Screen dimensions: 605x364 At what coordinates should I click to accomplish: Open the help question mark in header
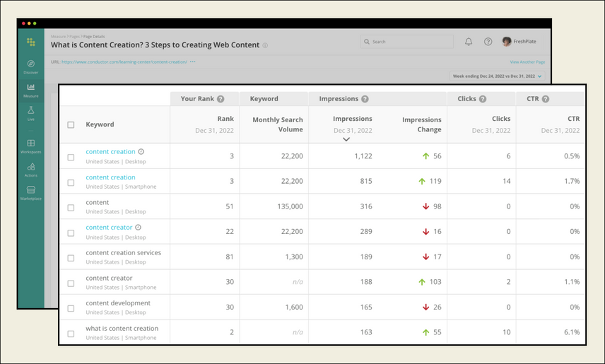coord(488,42)
